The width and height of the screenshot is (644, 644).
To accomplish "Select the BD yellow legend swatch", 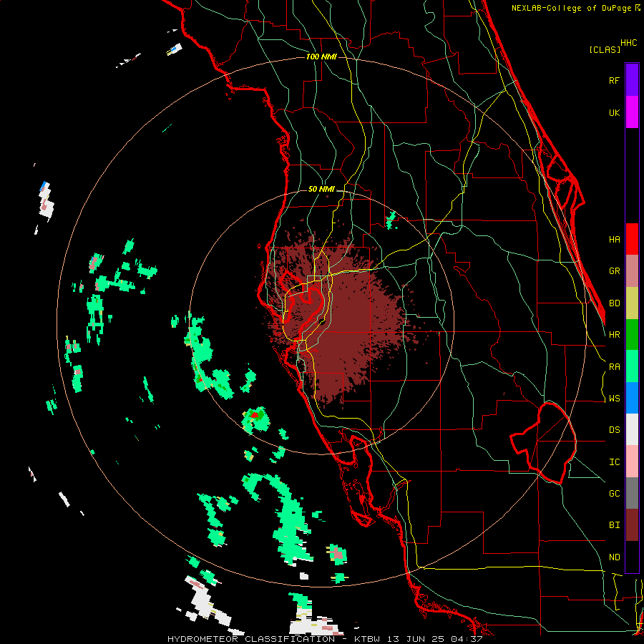I will [x=632, y=303].
